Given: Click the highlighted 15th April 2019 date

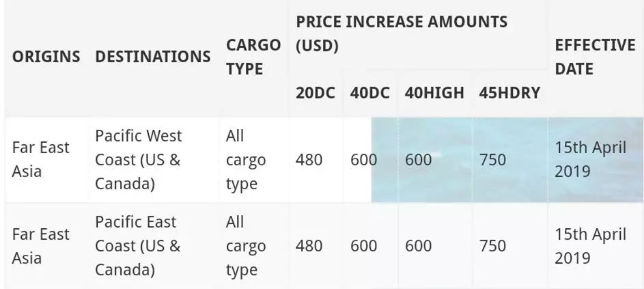Looking at the screenshot, I should 590,159.
